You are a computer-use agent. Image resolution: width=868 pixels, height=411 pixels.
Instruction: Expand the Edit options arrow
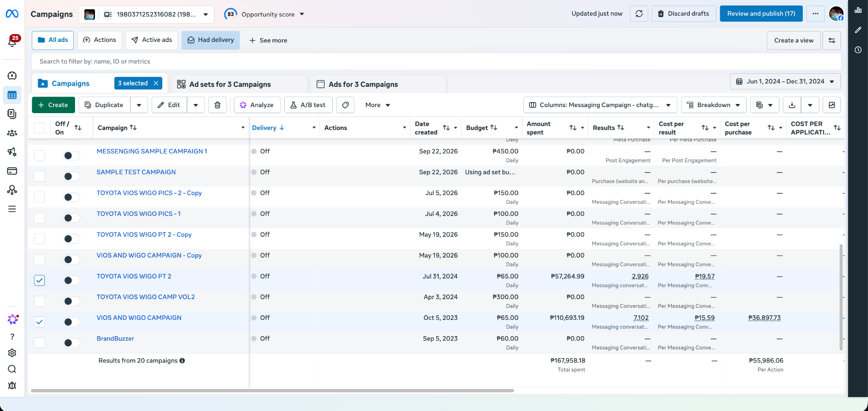point(196,105)
